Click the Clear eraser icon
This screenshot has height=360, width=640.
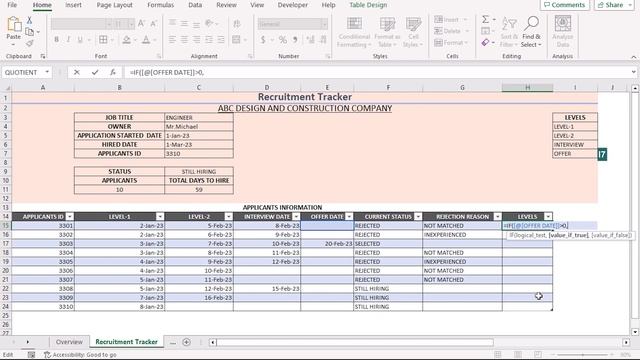[485, 42]
